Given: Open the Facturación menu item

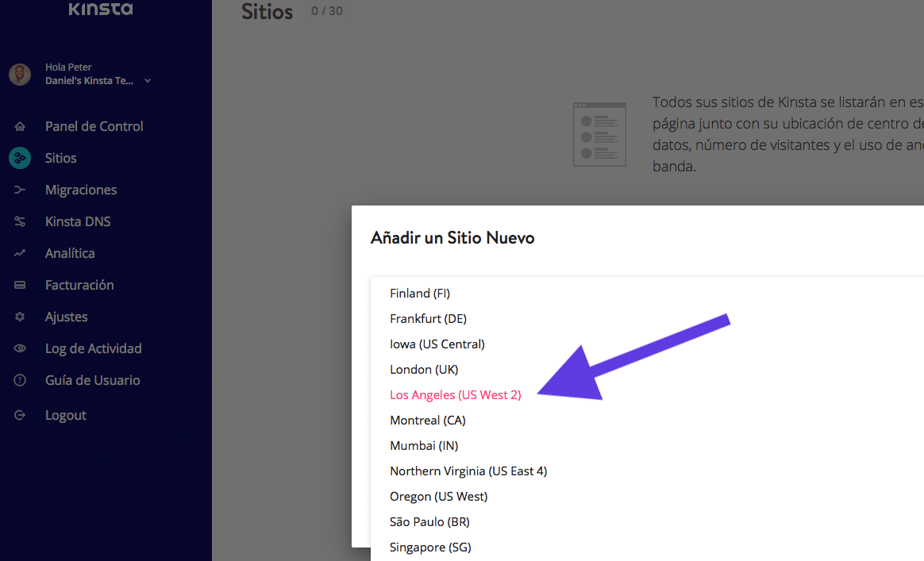Looking at the screenshot, I should [x=79, y=285].
